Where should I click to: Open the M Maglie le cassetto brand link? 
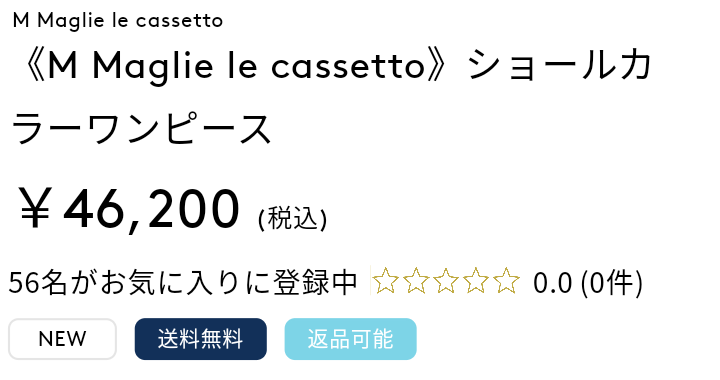click(x=118, y=21)
